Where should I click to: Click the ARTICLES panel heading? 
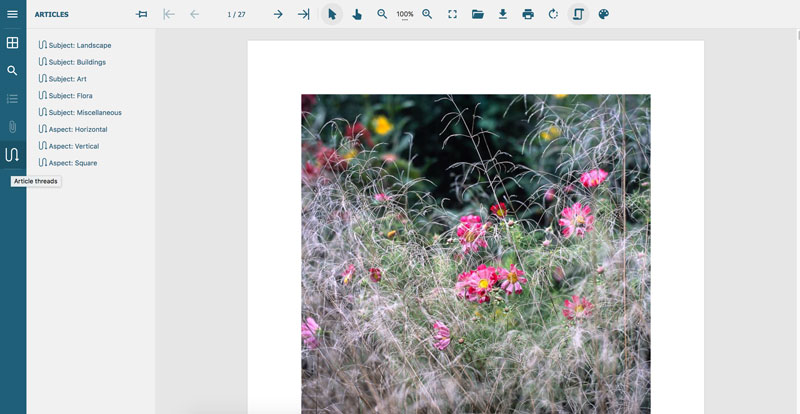pyautogui.click(x=52, y=14)
